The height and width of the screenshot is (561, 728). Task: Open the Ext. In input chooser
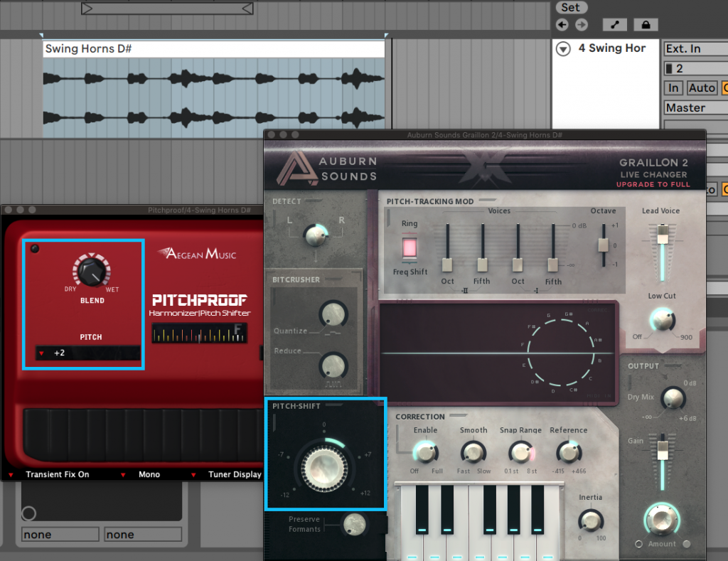(695, 48)
